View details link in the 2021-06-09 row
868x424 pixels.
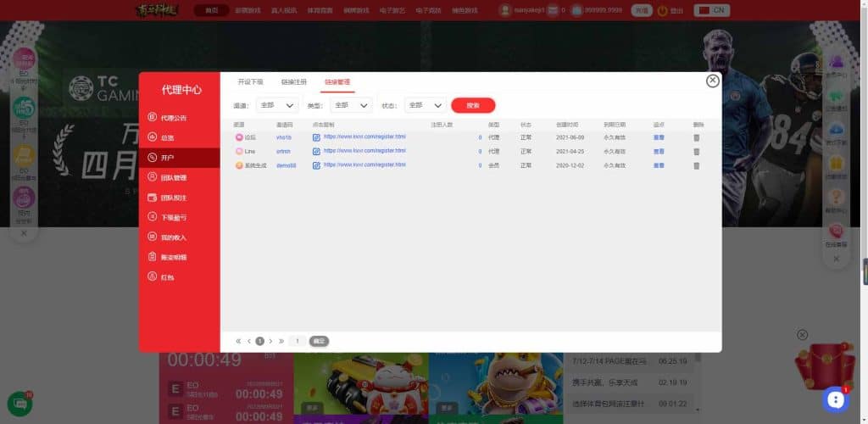[659, 137]
